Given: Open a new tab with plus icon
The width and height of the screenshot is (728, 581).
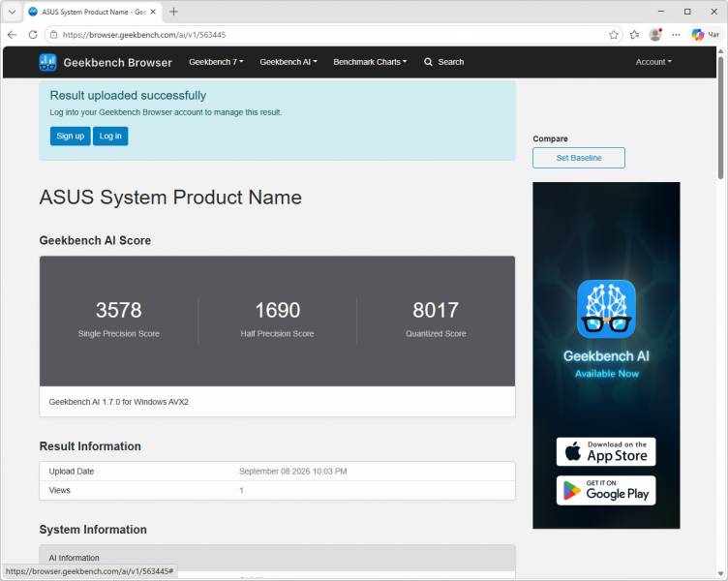Looking at the screenshot, I should pyautogui.click(x=173, y=12).
